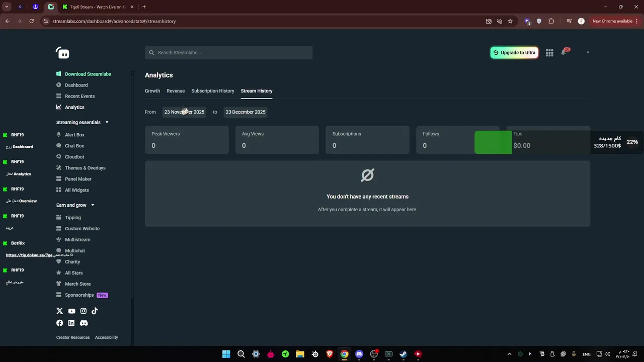
Task: Open the TikTok social icon
Action: tap(95, 311)
